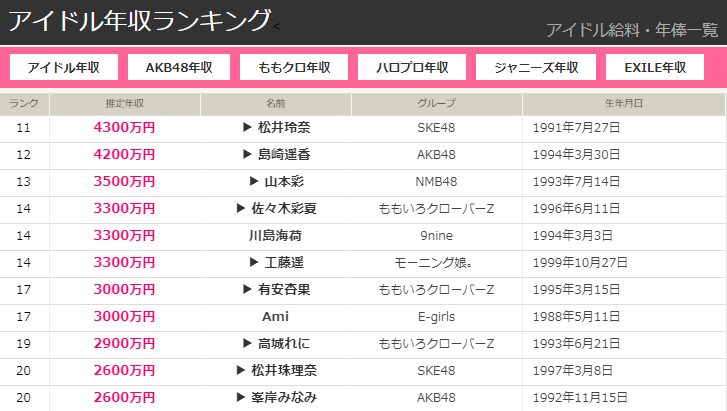Screen dimensions: 727x411
Task: Click the 生年月日 column header
Action: 624,103
